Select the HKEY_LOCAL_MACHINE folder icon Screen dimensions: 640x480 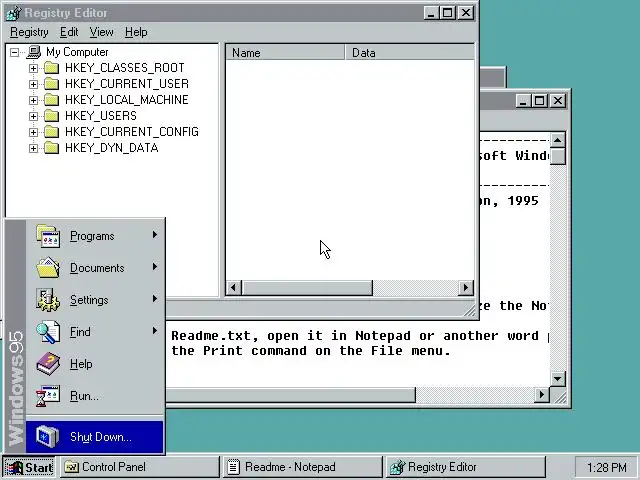51,100
